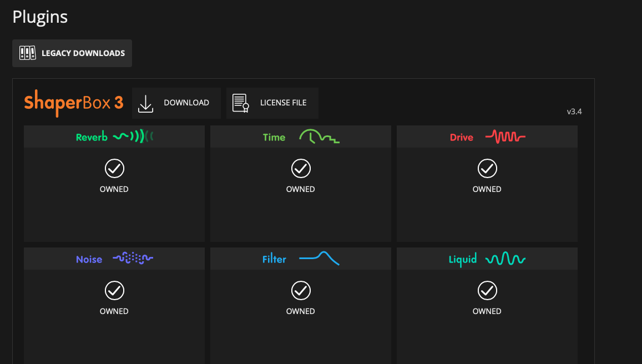Viewport: 642px width, 364px height.
Task: Click the Time clock waveform icon
Action: pyautogui.click(x=320, y=136)
